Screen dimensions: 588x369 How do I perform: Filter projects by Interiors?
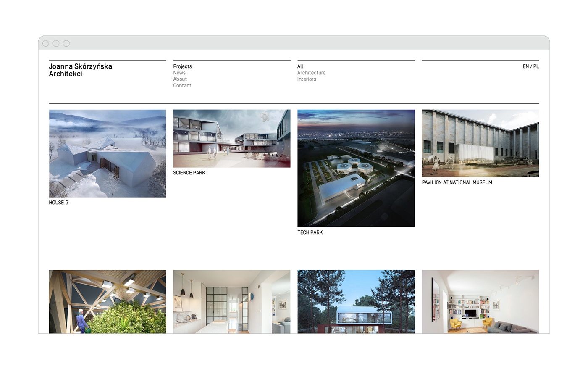tap(307, 79)
